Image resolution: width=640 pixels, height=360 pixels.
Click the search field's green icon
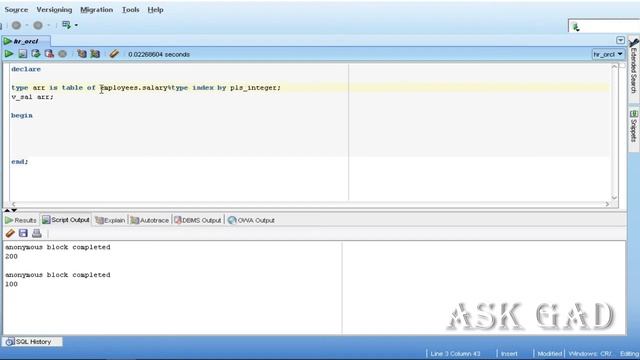click(576, 27)
